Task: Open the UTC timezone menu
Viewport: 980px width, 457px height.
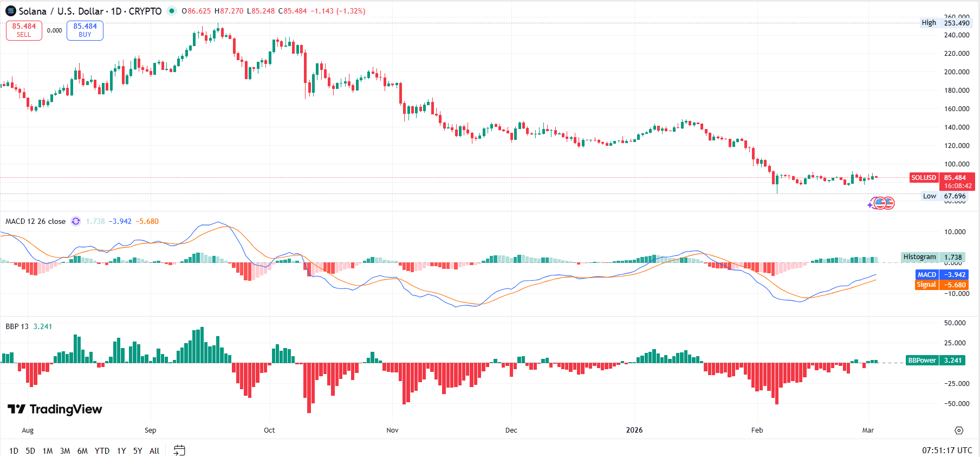Action: [x=947, y=450]
